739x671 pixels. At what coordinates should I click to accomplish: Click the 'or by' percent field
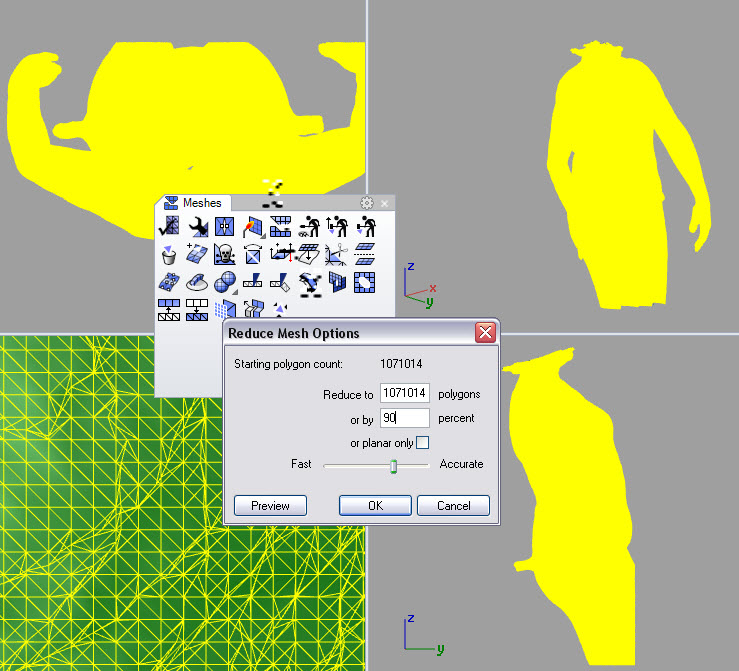[x=405, y=418]
